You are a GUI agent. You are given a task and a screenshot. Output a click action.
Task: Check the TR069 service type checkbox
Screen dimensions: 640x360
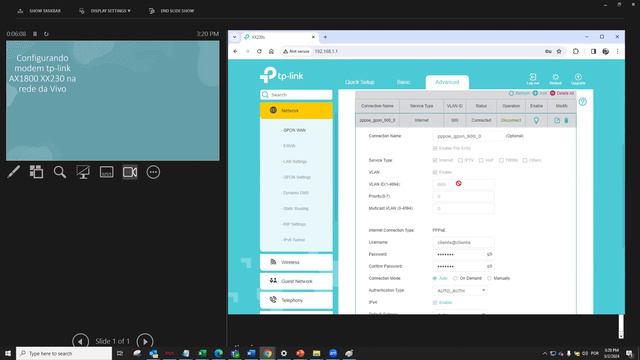pyautogui.click(x=501, y=160)
